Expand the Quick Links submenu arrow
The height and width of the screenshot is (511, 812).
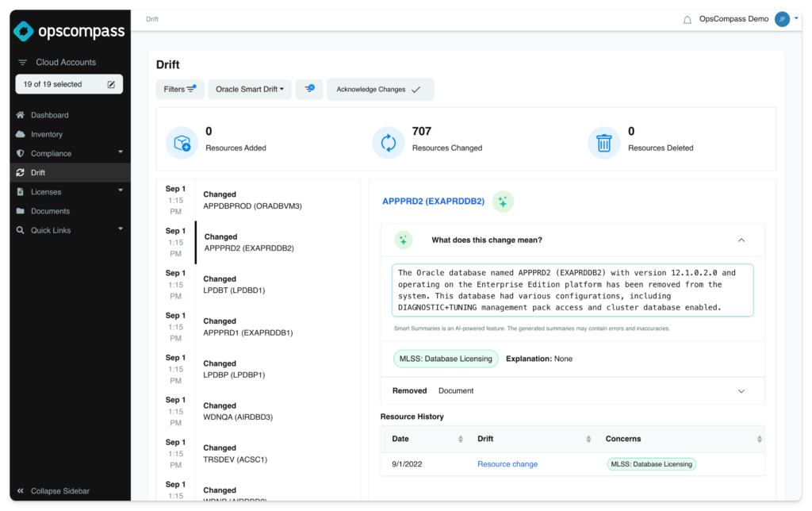tap(121, 229)
